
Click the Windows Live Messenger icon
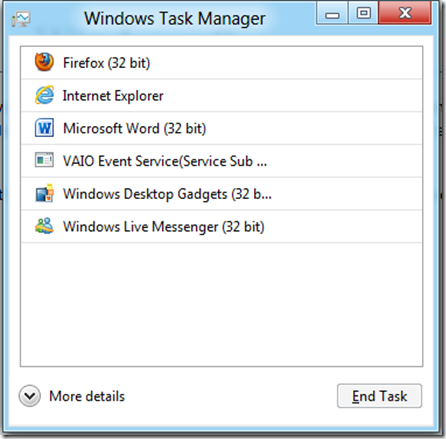(x=44, y=226)
